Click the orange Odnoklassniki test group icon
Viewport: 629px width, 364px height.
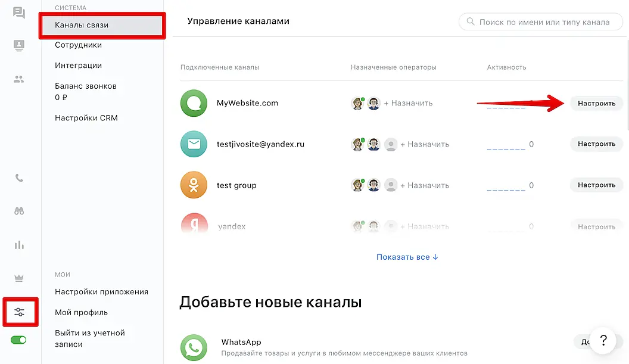pyautogui.click(x=194, y=185)
